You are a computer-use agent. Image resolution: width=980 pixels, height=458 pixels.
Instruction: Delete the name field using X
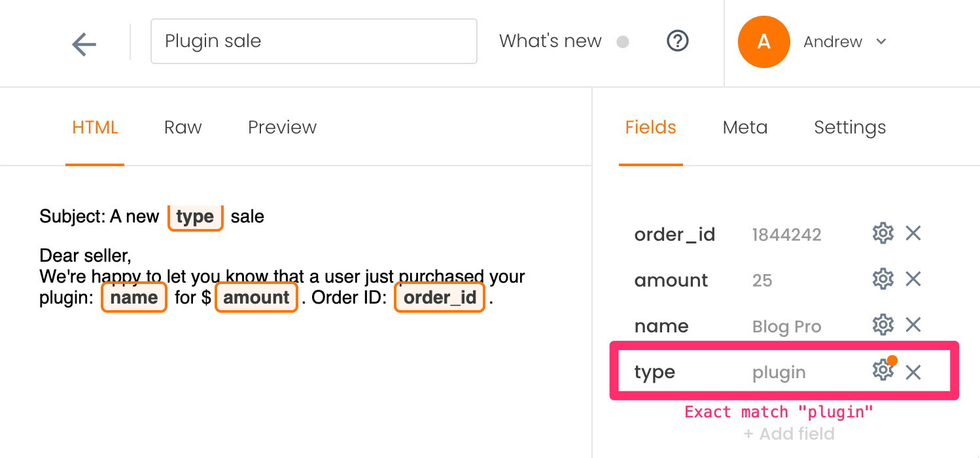[913, 325]
